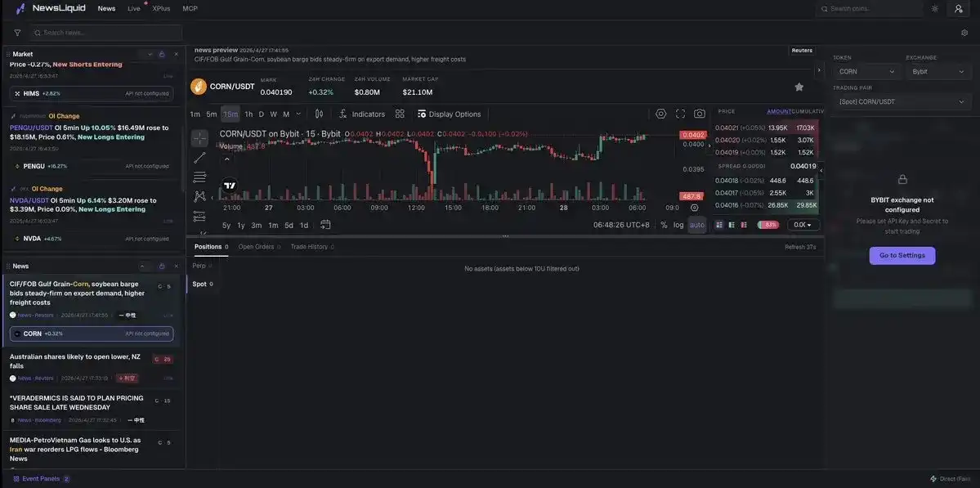Viewport: 980px width, 488px height.
Task: Add CORN/USDT to favorites with the star
Action: (x=799, y=87)
